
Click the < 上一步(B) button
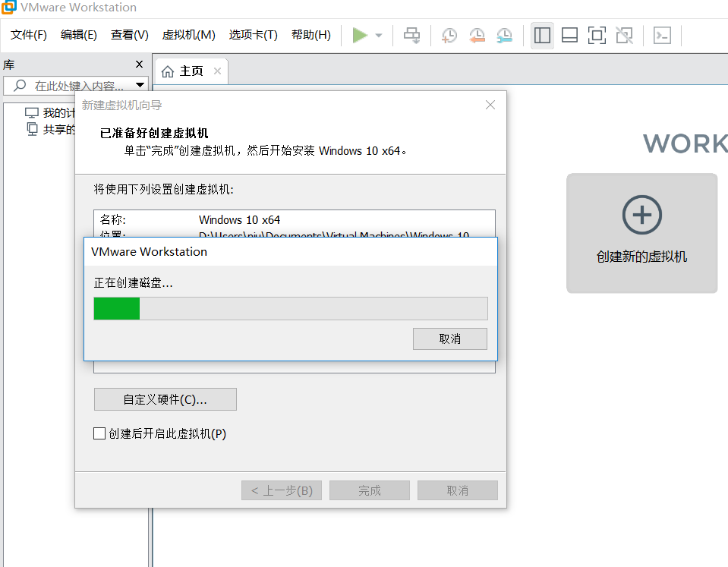(282, 490)
